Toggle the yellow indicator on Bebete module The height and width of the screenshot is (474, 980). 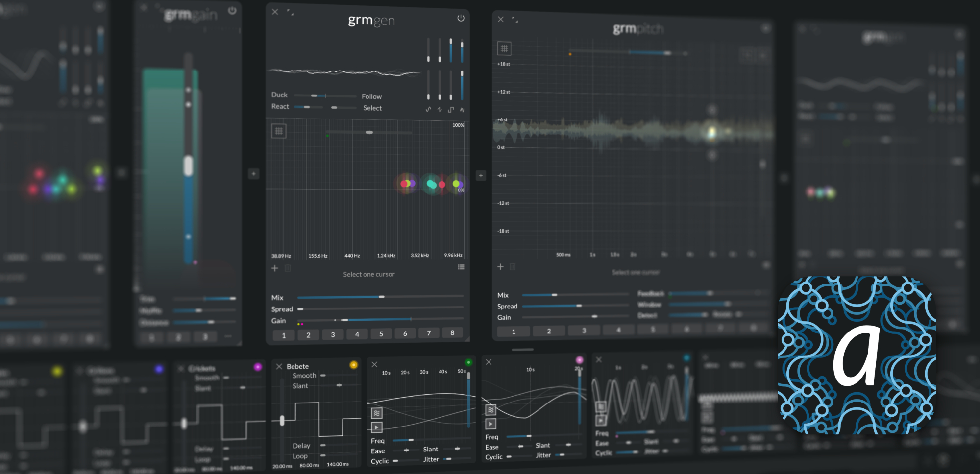[353, 365]
